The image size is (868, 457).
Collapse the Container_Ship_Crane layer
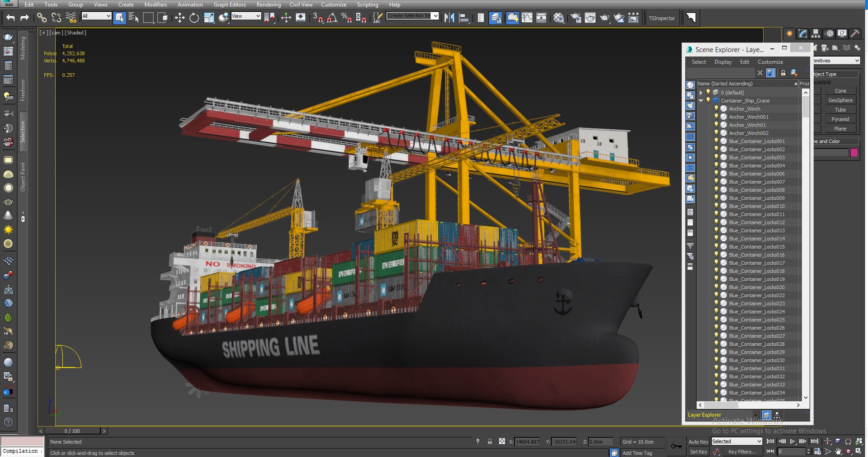[701, 101]
